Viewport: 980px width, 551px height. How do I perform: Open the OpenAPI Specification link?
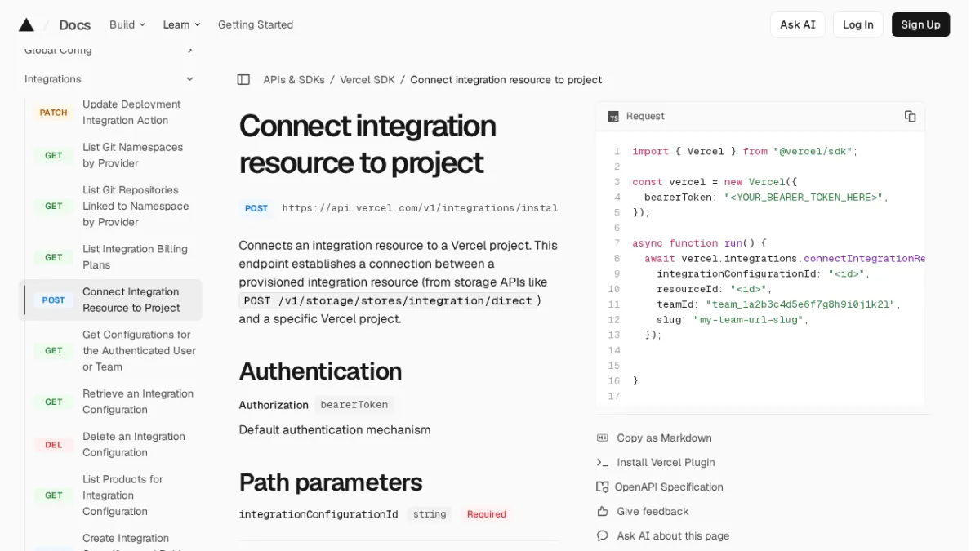[669, 487]
